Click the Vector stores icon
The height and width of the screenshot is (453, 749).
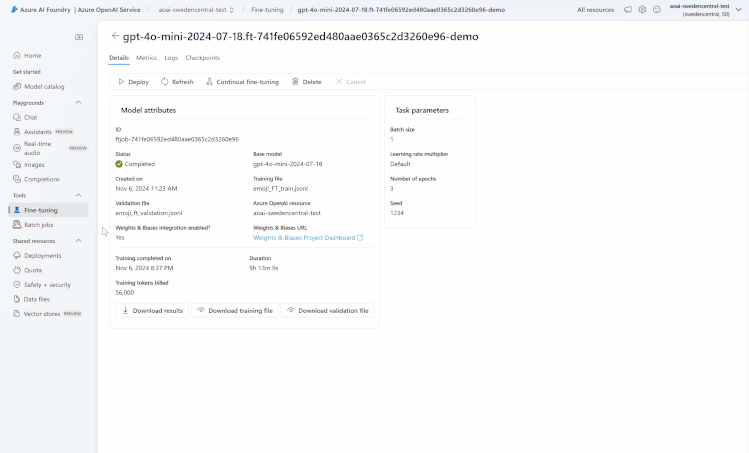(17, 314)
